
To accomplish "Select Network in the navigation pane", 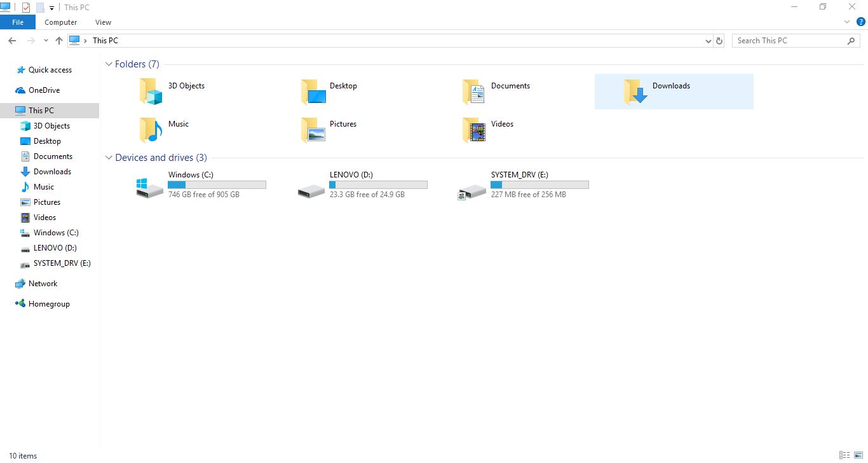I will (43, 284).
